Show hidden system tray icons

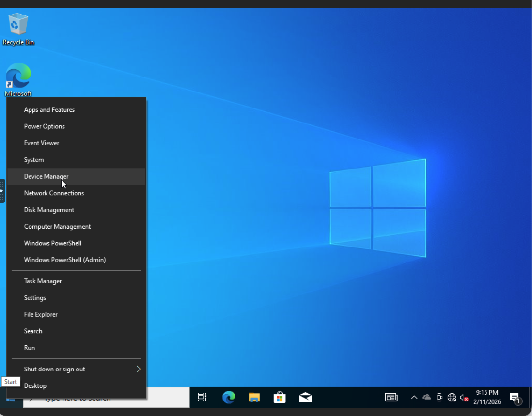[x=414, y=397]
